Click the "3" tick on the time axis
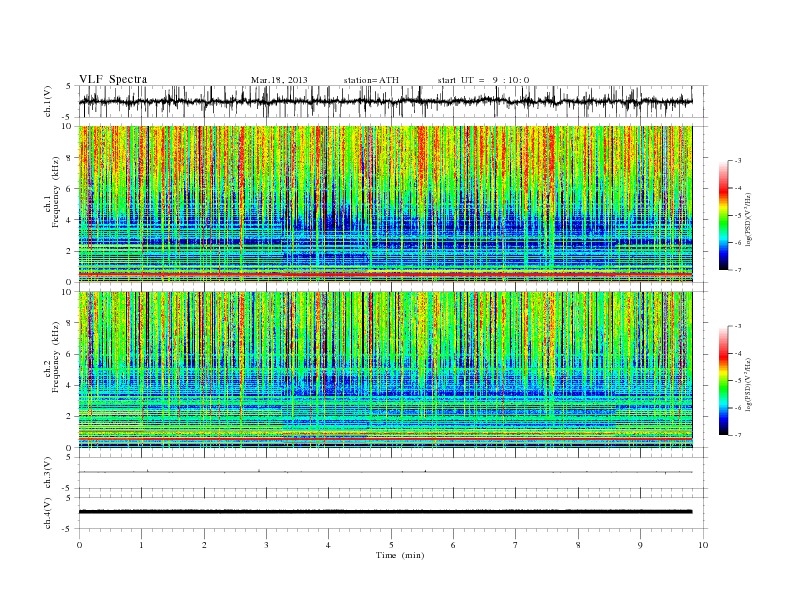The image size is (792, 612). 266,545
